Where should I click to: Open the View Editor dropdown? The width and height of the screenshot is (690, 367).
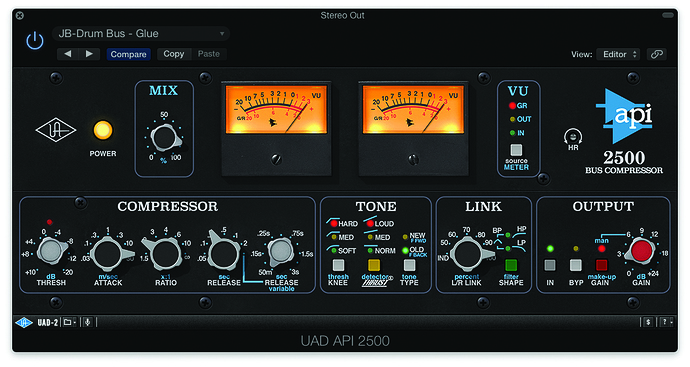(618, 54)
